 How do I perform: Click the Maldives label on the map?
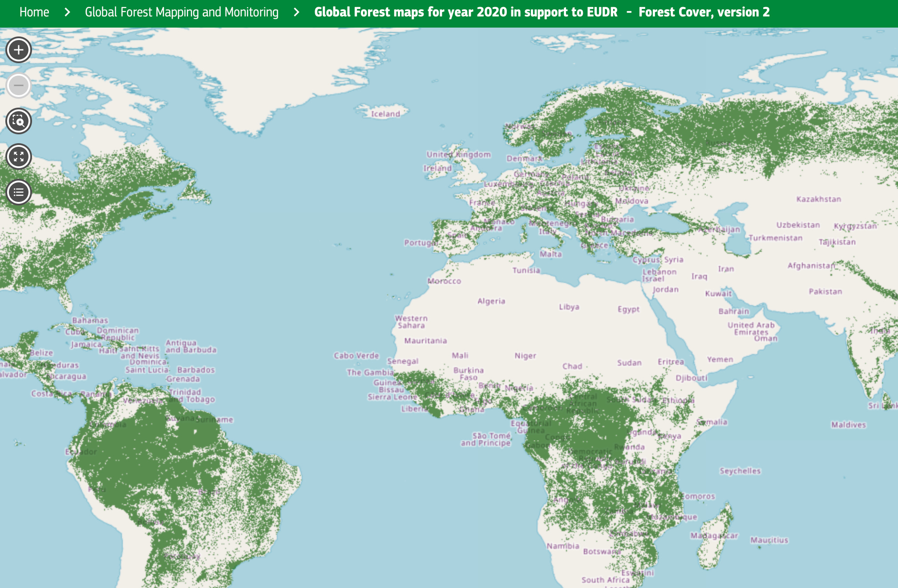tap(848, 425)
